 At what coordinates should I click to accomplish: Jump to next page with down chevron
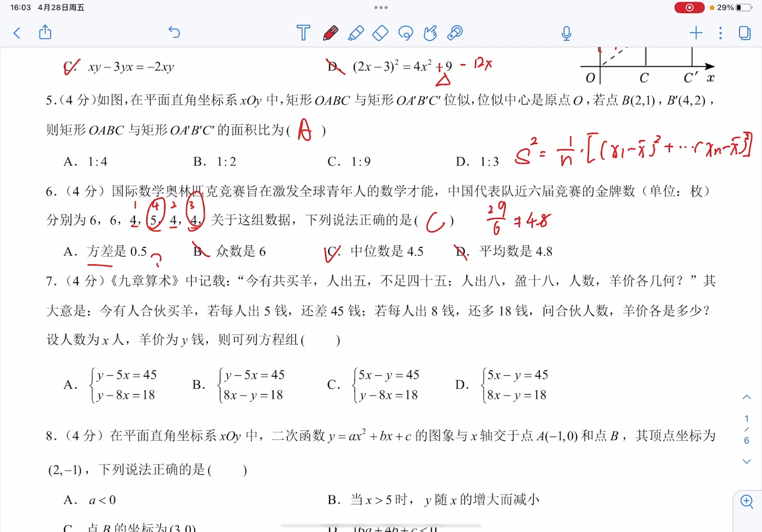(x=747, y=462)
